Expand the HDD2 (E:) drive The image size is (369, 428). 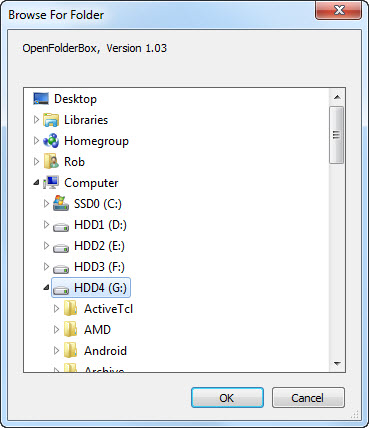(x=46, y=246)
